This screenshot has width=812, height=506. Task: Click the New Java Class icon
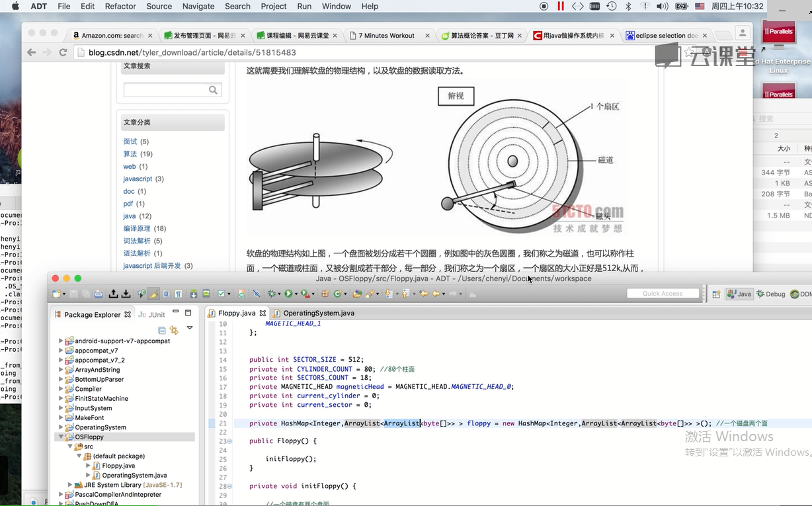338,294
